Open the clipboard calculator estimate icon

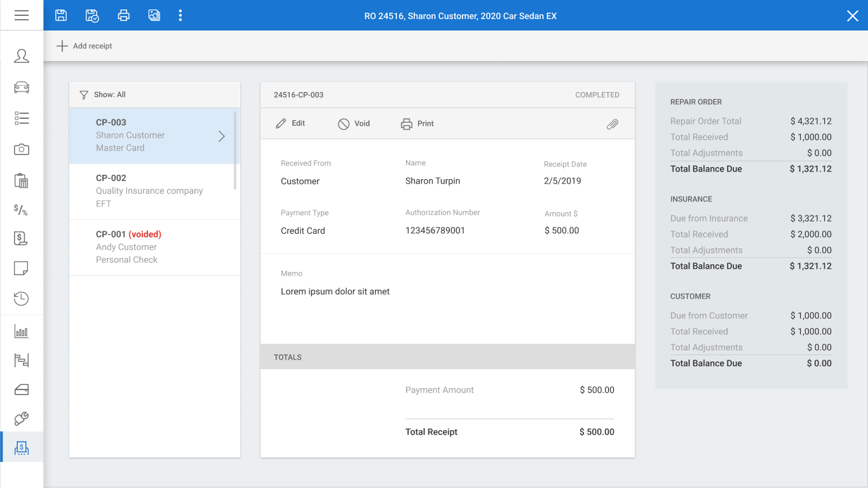(22, 180)
